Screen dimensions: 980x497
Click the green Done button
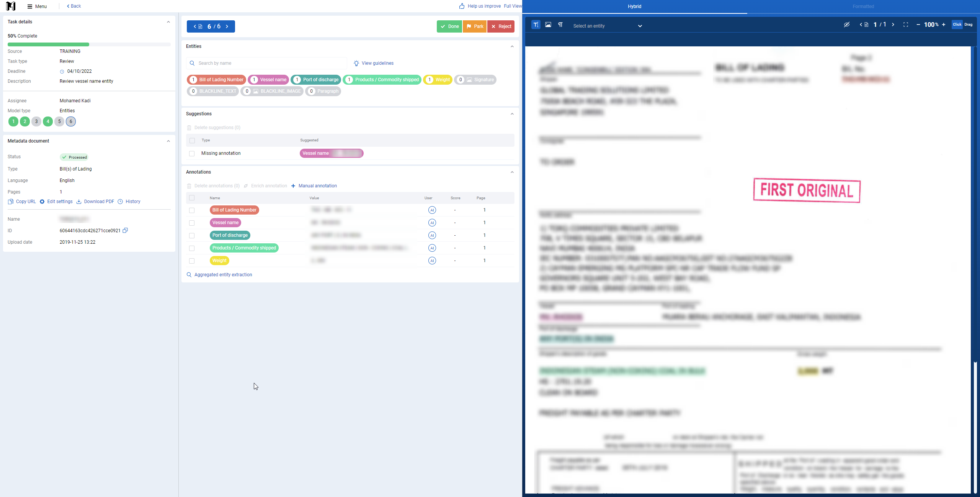449,26
